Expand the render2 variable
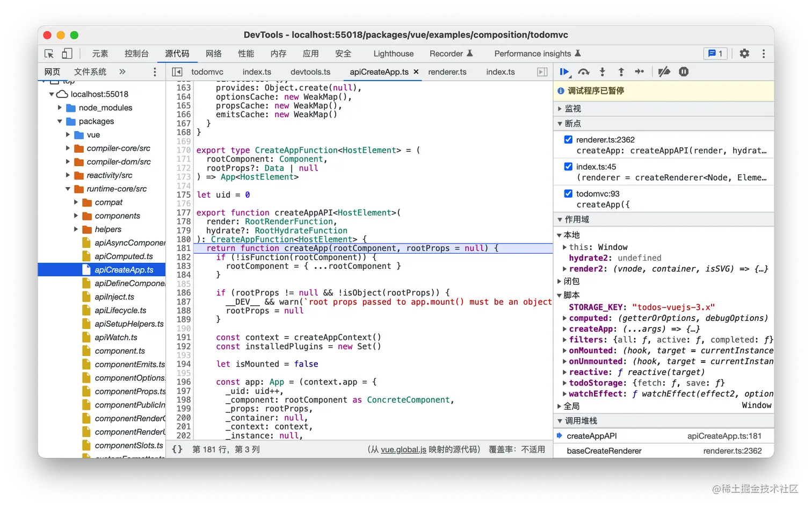Viewport: 812px width, 508px height. pos(564,269)
